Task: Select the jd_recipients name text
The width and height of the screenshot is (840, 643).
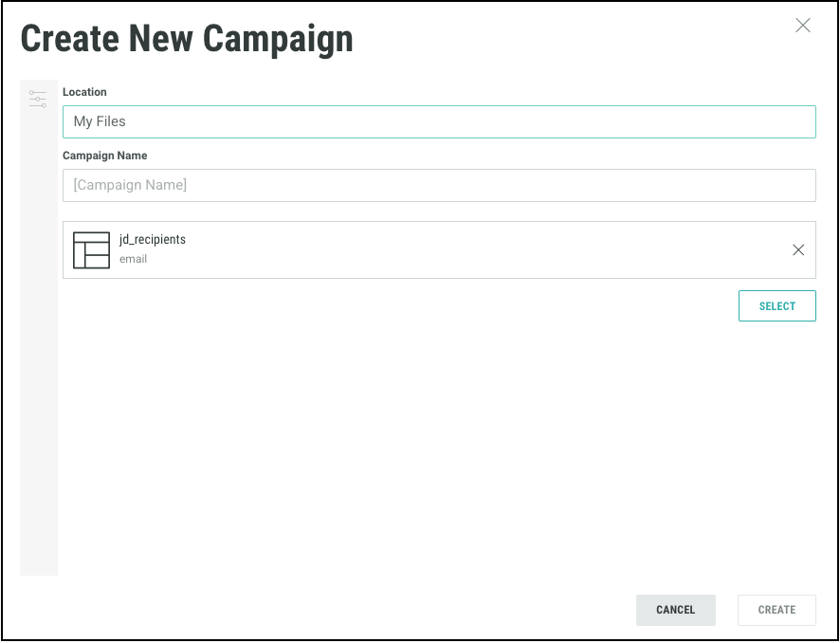Action: coord(153,240)
